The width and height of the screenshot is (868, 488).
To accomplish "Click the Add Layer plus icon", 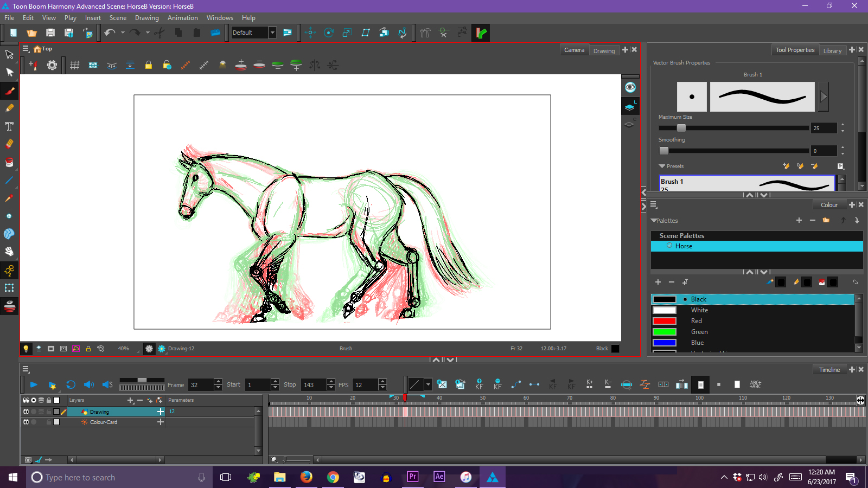I will [130, 400].
